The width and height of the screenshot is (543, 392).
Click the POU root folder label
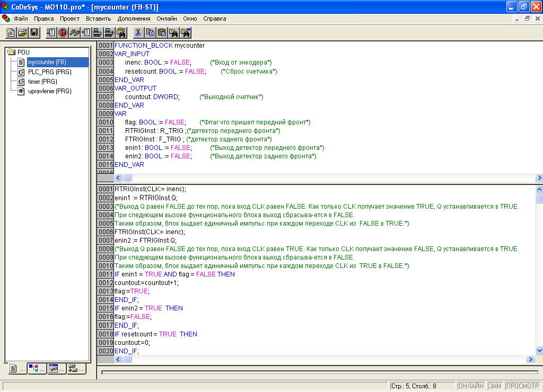coord(23,52)
